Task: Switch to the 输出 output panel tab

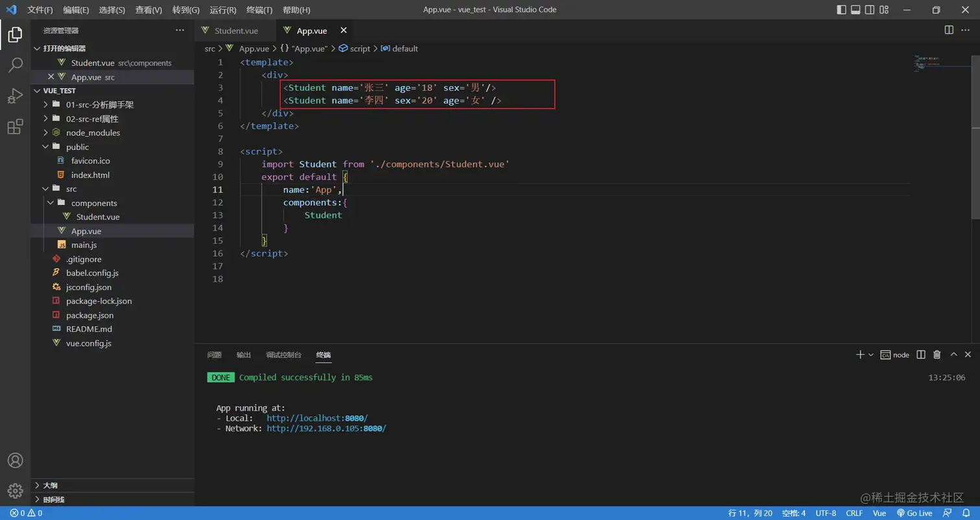Action: (x=244, y=355)
